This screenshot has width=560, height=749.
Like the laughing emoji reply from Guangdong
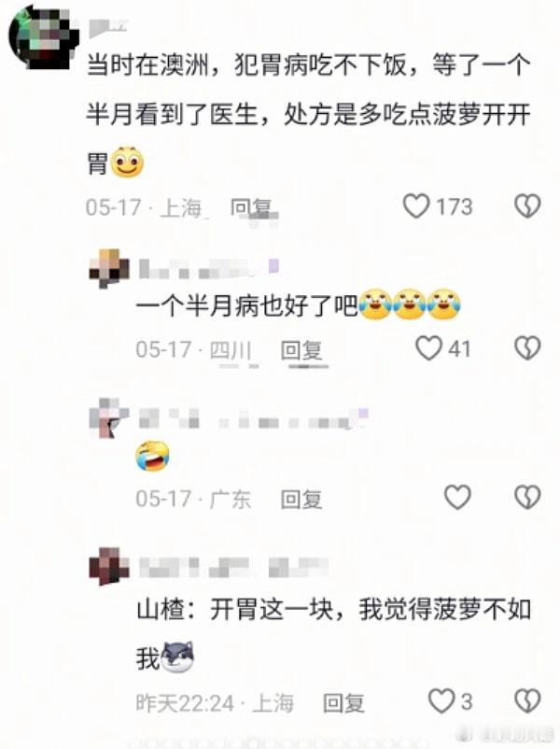[458, 497]
